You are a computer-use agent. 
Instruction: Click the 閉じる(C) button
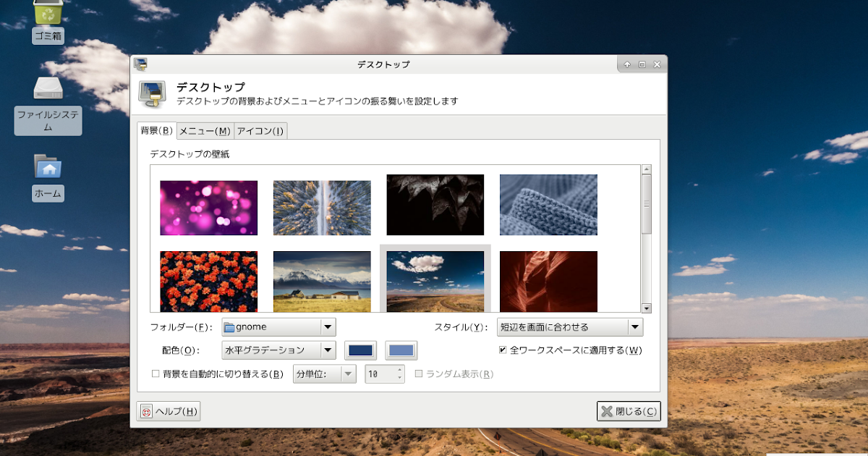tap(629, 411)
